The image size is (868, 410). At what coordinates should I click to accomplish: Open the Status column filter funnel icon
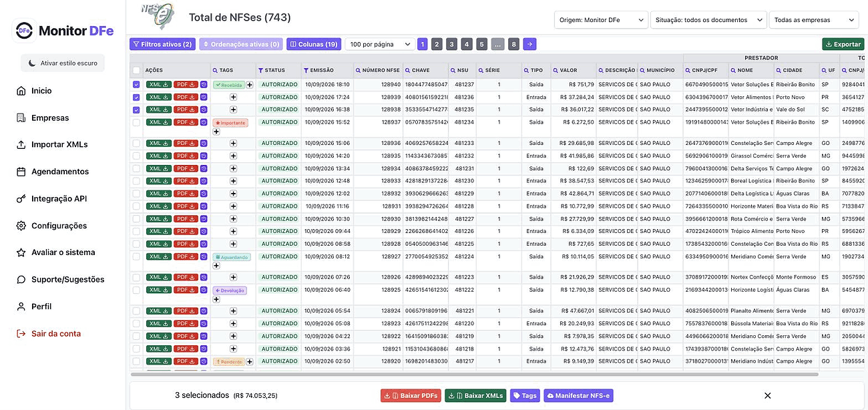(260, 70)
